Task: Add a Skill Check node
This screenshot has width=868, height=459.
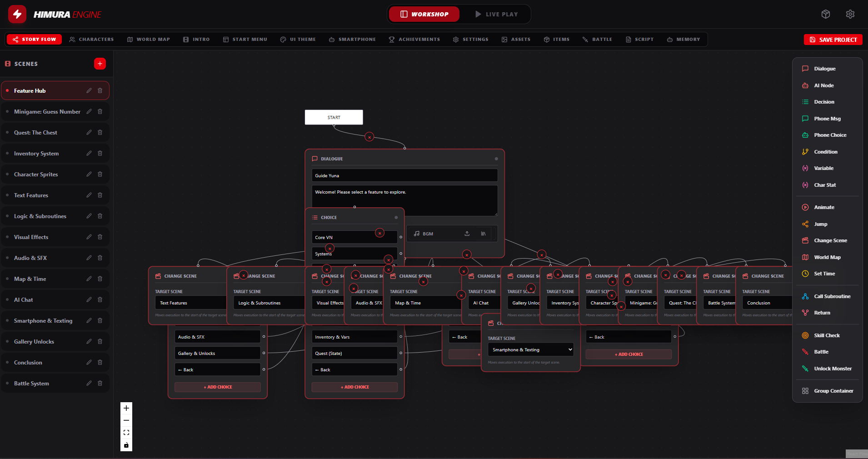Action: point(827,335)
